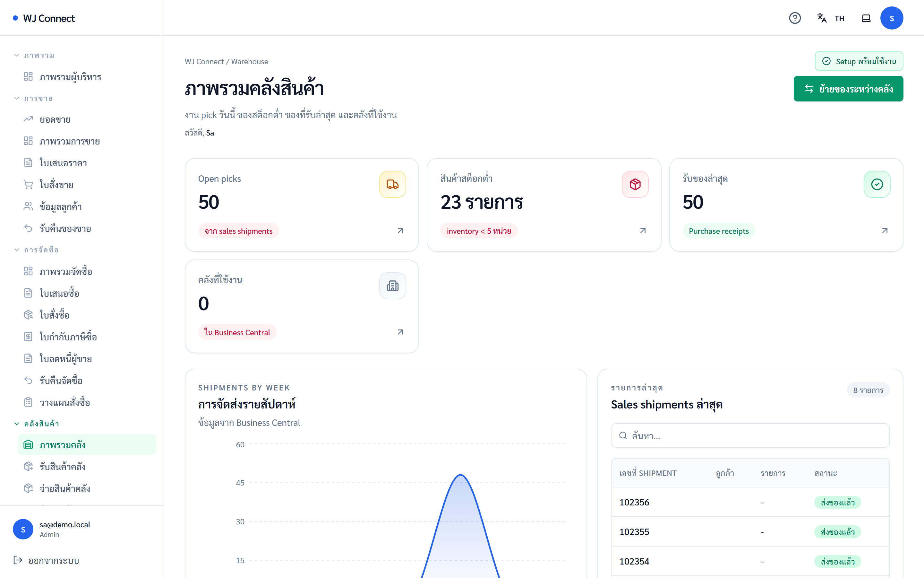The image size is (924, 578).
Task: Click the logout icon beside ออกจากระบบ
Action: click(18, 560)
